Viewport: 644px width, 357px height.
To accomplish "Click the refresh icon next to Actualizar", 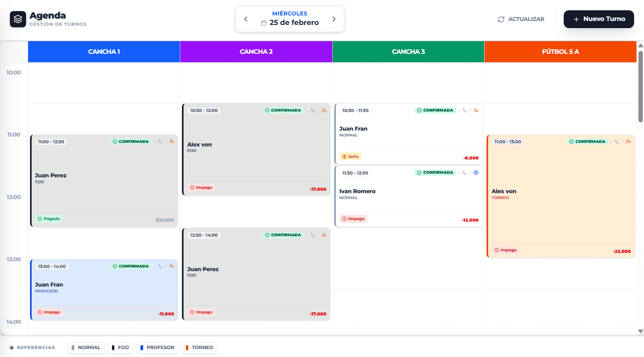I will 501,19.
